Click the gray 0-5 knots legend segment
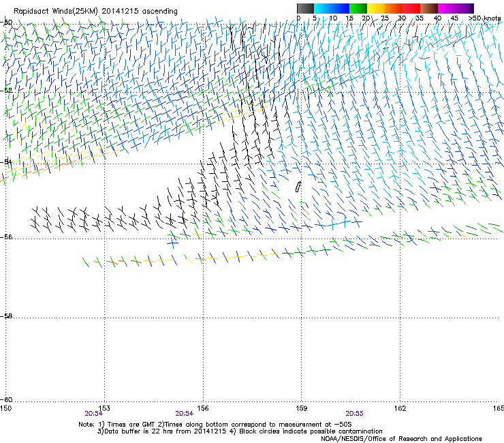Viewport: 504px width, 443px height. pos(305,8)
